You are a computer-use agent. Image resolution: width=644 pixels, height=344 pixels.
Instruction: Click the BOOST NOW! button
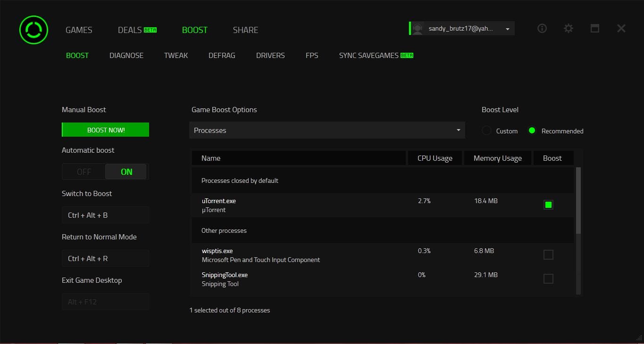tap(106, 130)
